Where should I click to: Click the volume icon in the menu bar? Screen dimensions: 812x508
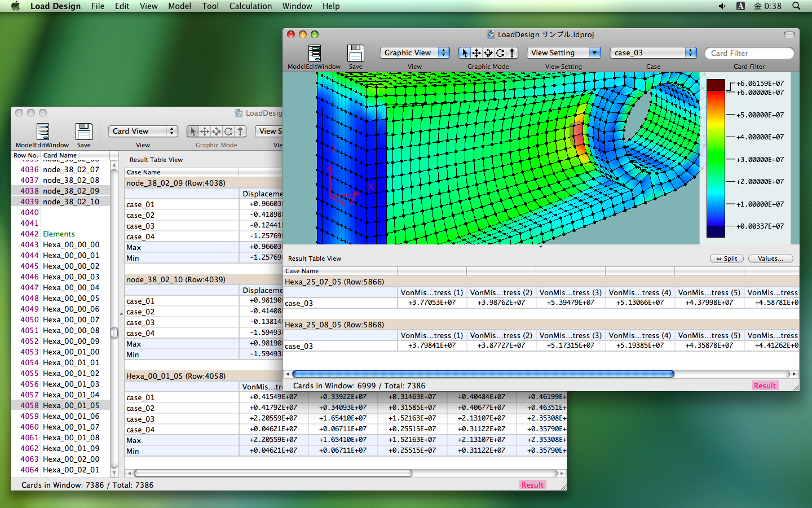click(x=722, y=6)
